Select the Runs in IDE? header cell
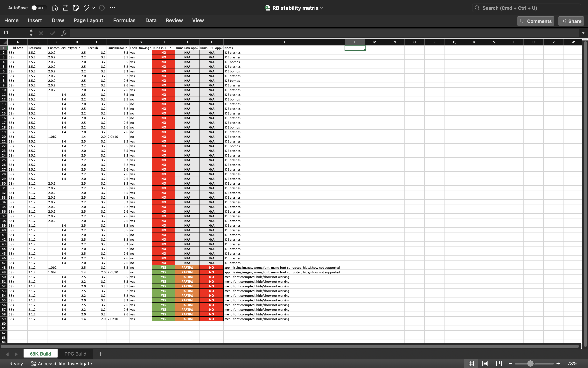Viewport: 588px width, 368px height. pyautogui.click(x=164, y=48)
